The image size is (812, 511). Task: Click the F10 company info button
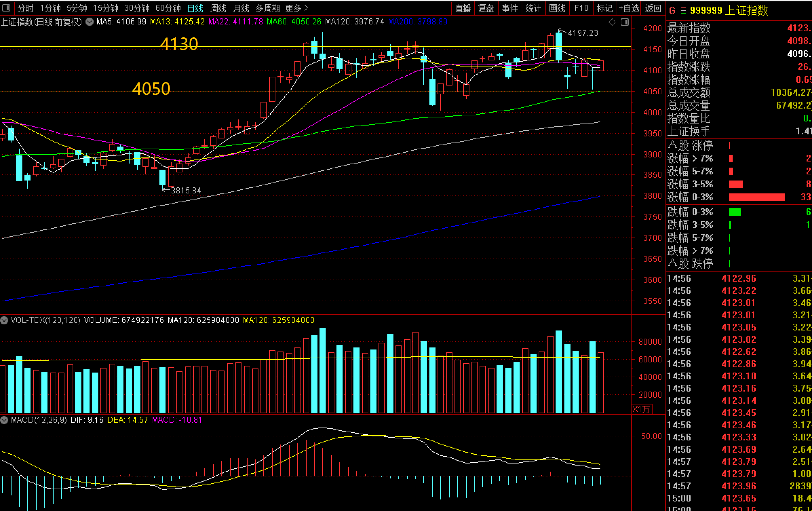pyautogui.click(x=581, y=8)
